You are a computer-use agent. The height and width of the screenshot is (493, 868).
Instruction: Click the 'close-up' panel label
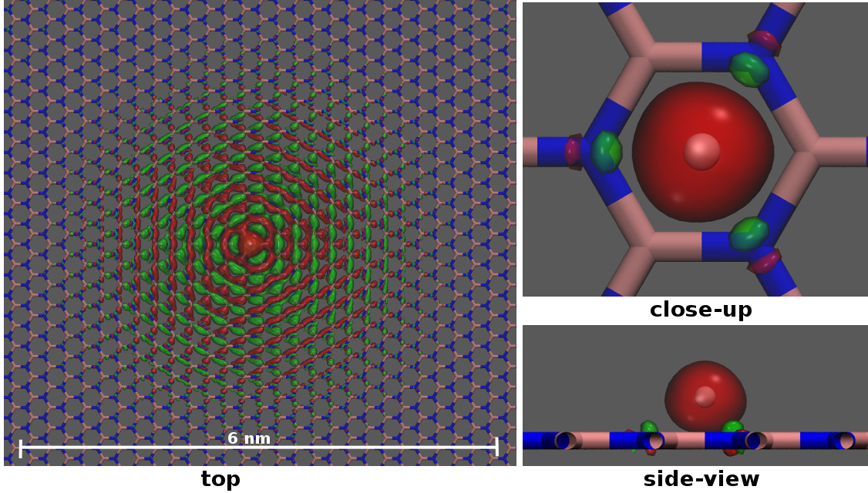(x=701, y=310)
